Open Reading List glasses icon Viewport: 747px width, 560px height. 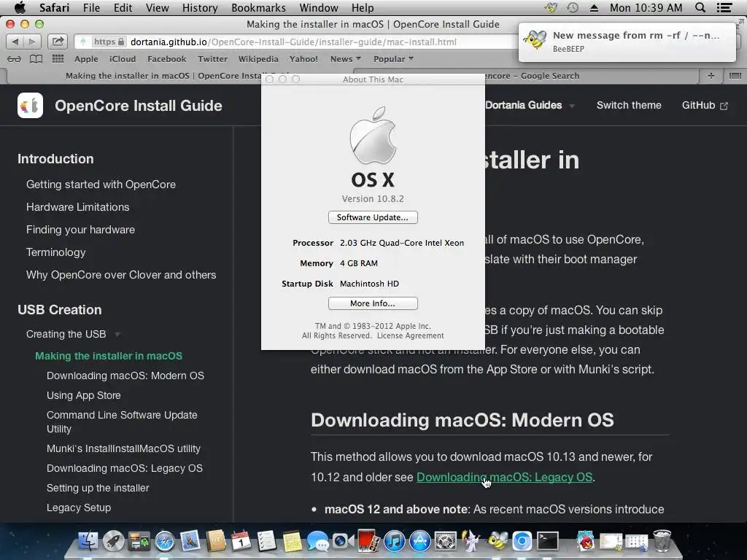15,59
